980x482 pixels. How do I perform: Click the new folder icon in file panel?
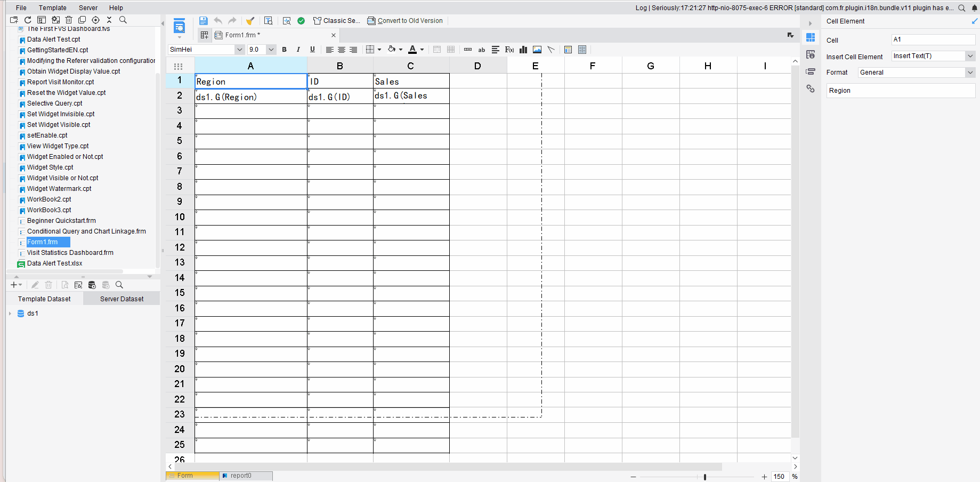(14, 20)
